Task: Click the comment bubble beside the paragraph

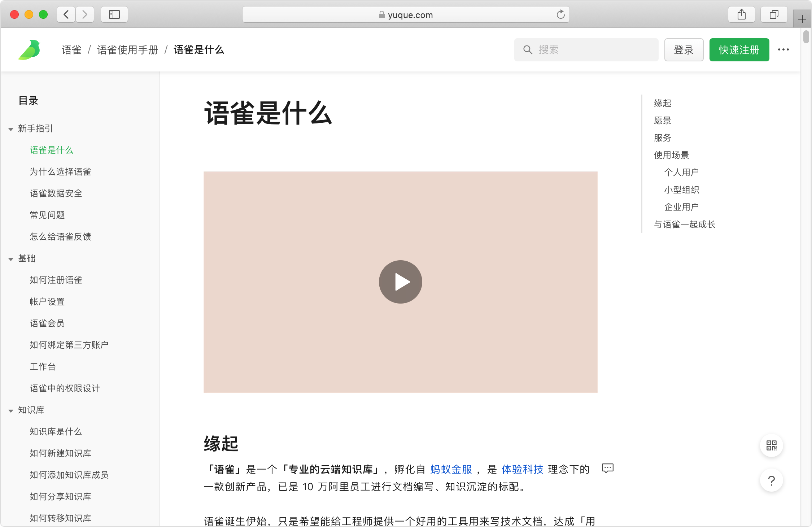Action: click(608, 469)
